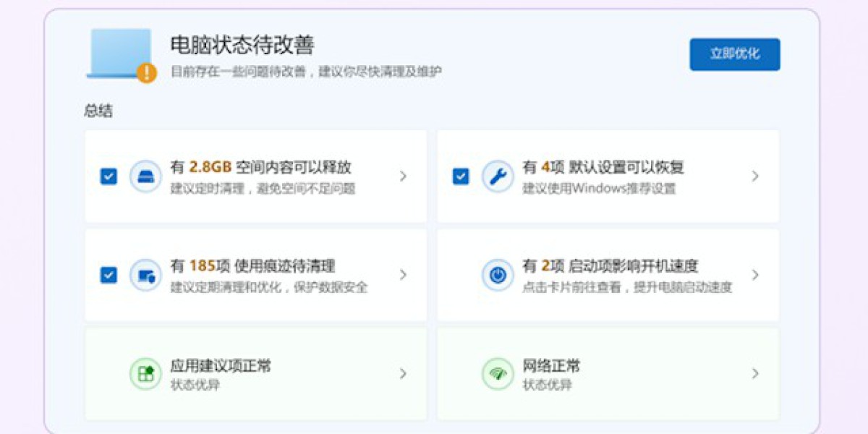The height and width of the screenshot is (434, 868).
Task: Click the 总结 section label
Action: (98, 111)
